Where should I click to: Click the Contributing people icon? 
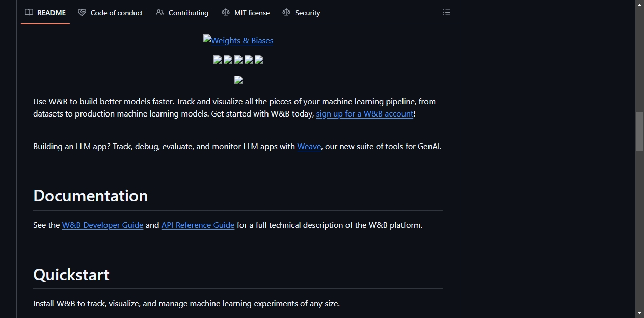(x=160, y=12)
